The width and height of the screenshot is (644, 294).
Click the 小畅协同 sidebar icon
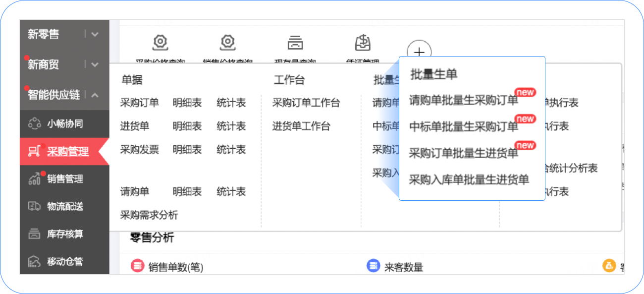[x=34, y=123]
